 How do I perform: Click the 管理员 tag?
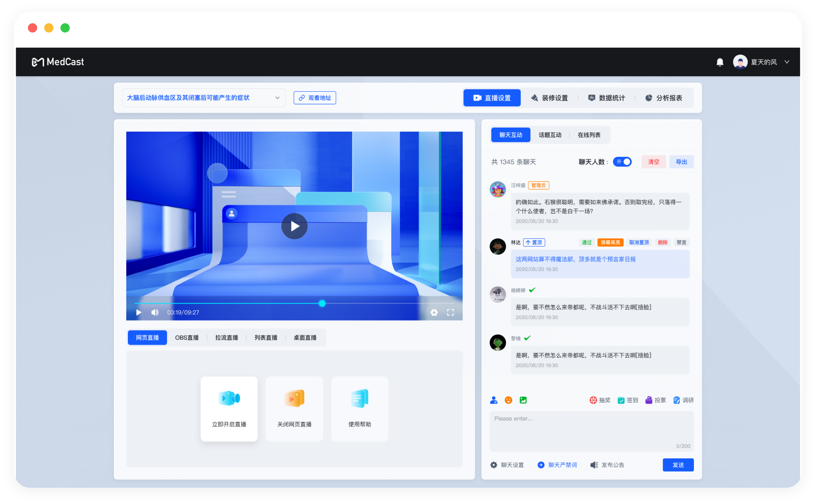[x=539, y=185]
